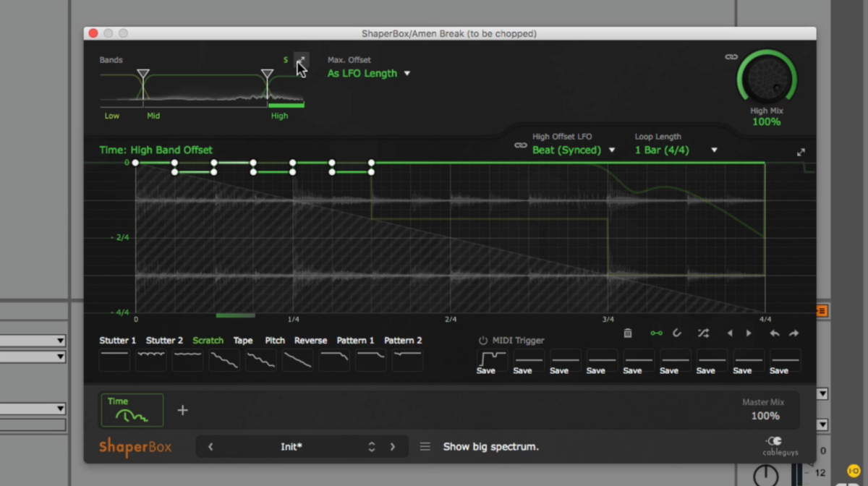The width and height of the screenshot is (868, 486).
Task: Click the trash icon to clear the wave
Action: pyautogui.click(x=628, y=333)
